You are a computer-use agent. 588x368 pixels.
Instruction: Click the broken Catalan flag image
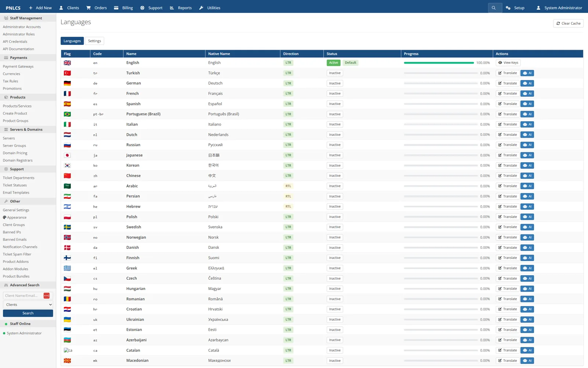click(x=68, y=350)
